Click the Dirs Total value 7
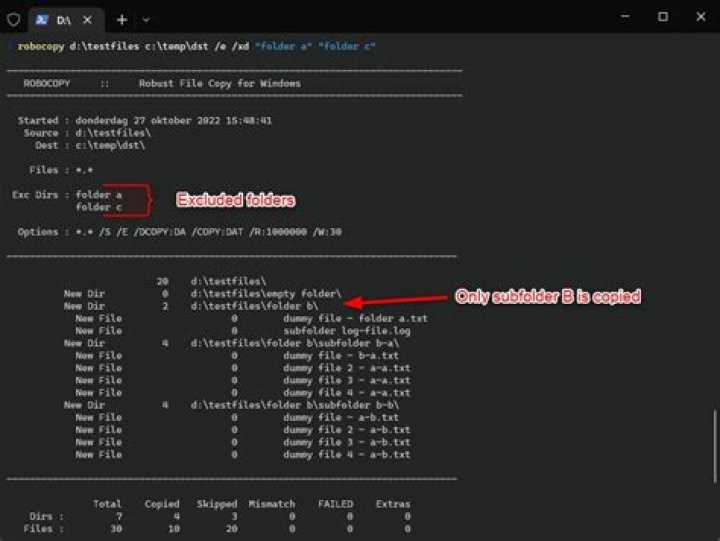The image size is (720, 541). [119, 516]
